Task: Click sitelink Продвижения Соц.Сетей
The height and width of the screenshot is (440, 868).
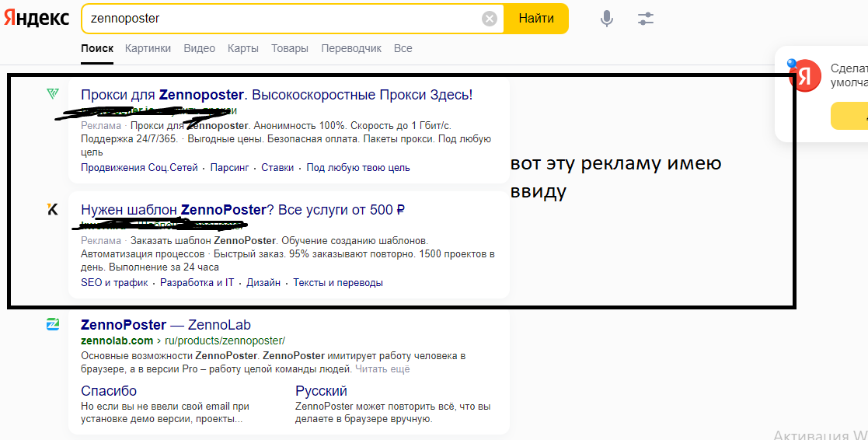Action: (139, 168)
